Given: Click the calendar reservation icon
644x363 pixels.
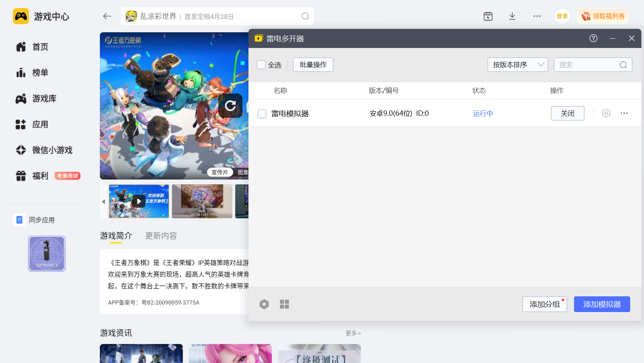Looking at the screenshot, I should 488,16.
